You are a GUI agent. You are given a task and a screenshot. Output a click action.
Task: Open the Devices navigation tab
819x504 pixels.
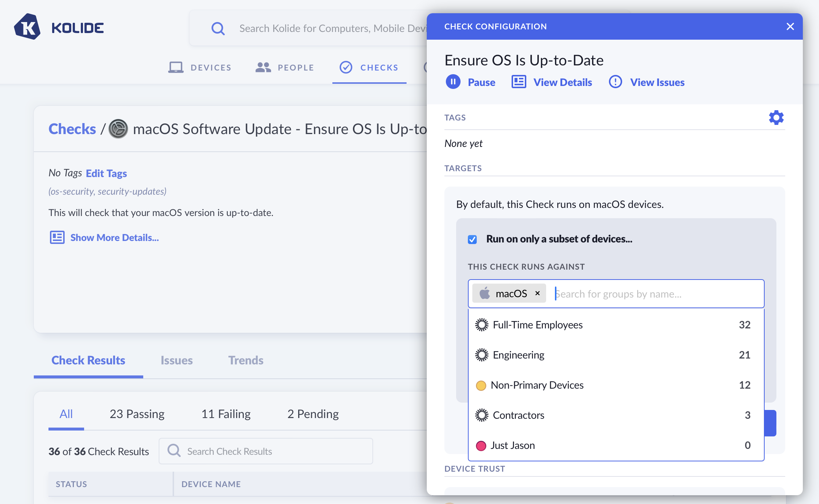[200, 68]
